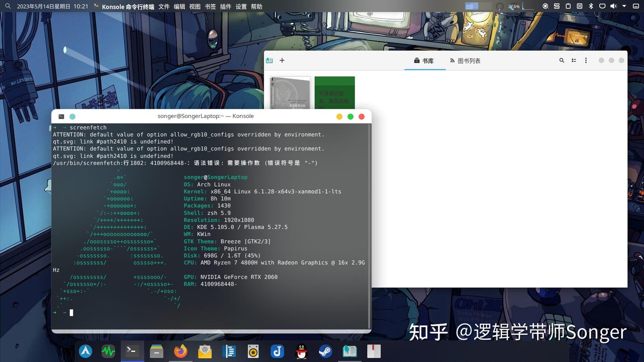Image resolution: width=644 pixels, height=362 pixels.
Task: Mute the volume in the system tray
Action: point(614,6)
